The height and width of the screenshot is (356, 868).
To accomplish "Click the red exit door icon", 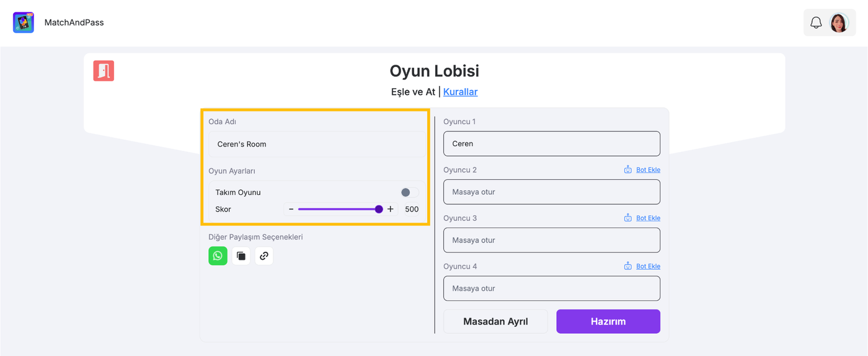I will point(104,71).
